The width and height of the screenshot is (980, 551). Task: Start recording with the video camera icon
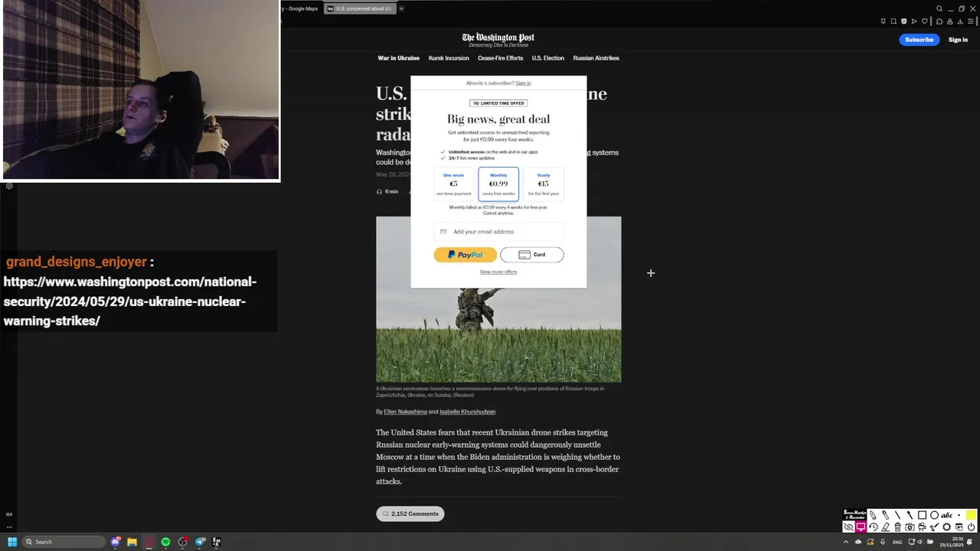(x=922, y=527)
